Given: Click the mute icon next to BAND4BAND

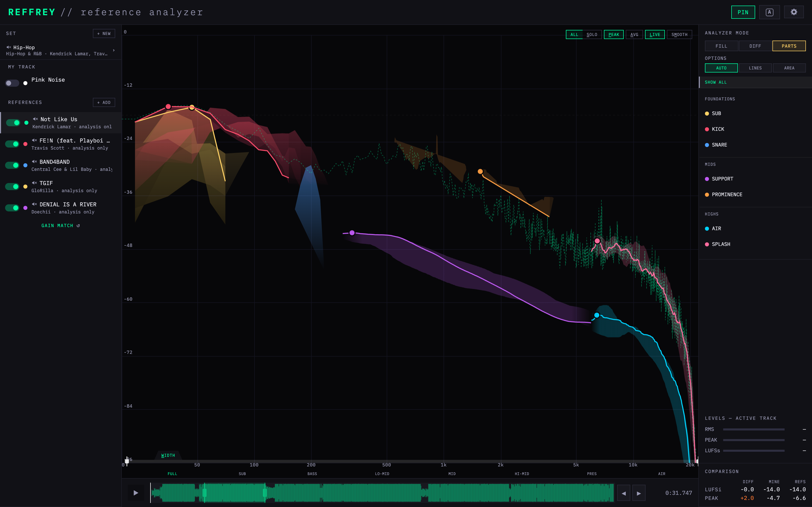Looking at the screenshot, I should [x=34, y=162].
